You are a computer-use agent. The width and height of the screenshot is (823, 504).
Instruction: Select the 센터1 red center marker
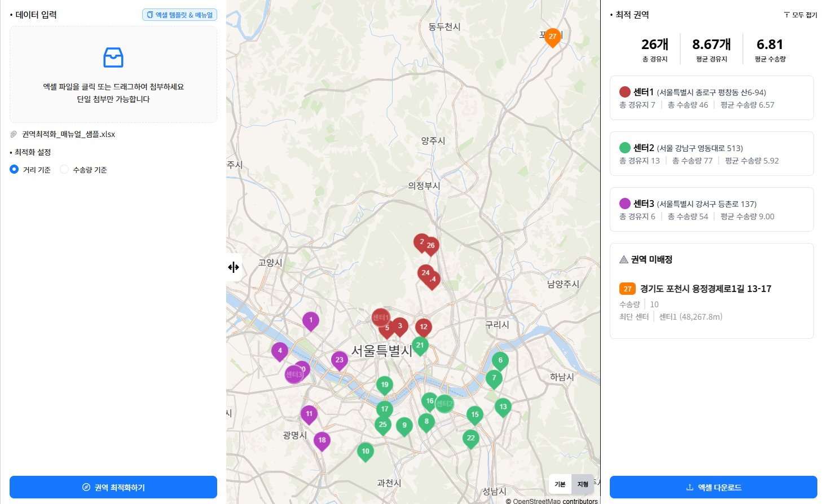click(381, 317)
